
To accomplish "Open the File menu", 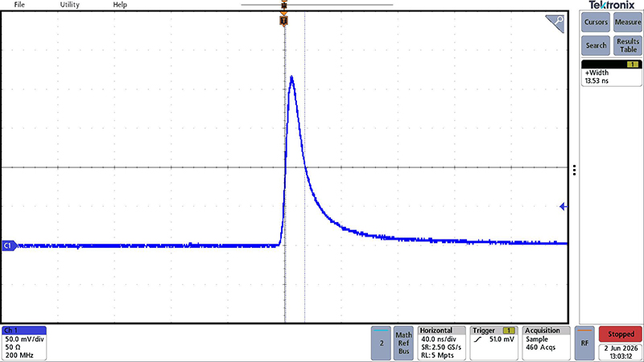I will [19, 5].
